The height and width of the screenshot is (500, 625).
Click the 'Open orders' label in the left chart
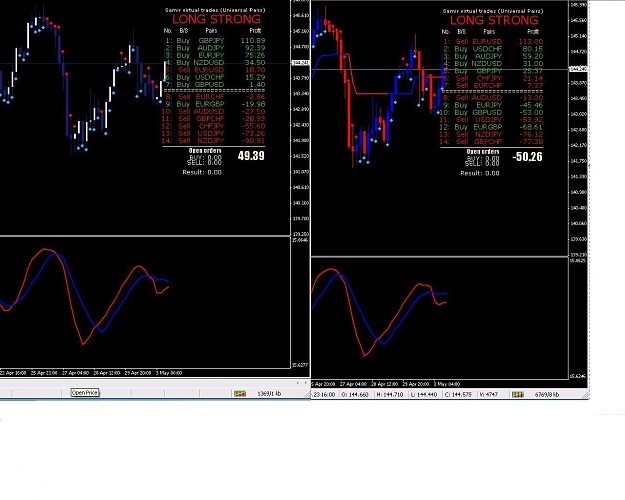tap(205, 150)
